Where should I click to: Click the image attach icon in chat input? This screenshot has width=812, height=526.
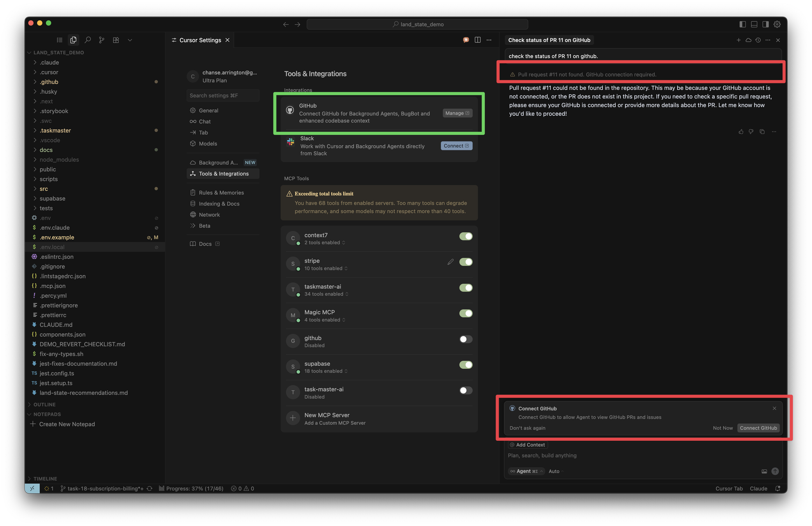pos(764,471)
